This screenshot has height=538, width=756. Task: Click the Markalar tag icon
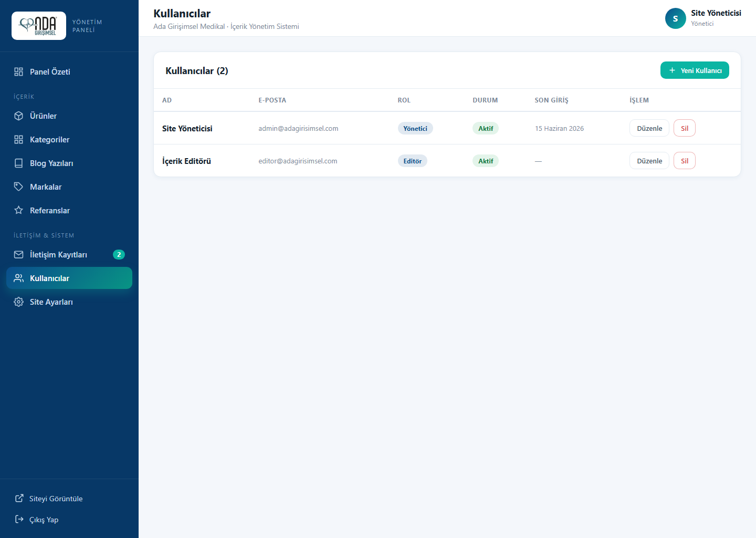[19, 187]
